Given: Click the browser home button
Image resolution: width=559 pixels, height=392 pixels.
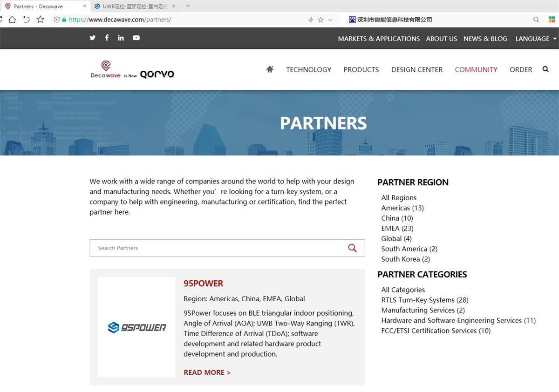Looking at the screenshot, I should click(13, 20).
